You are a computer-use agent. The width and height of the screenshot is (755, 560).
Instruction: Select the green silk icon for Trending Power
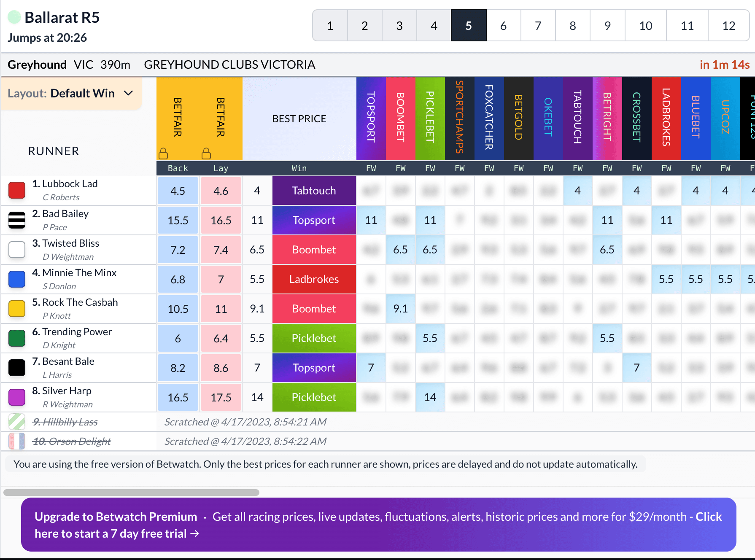16,338
